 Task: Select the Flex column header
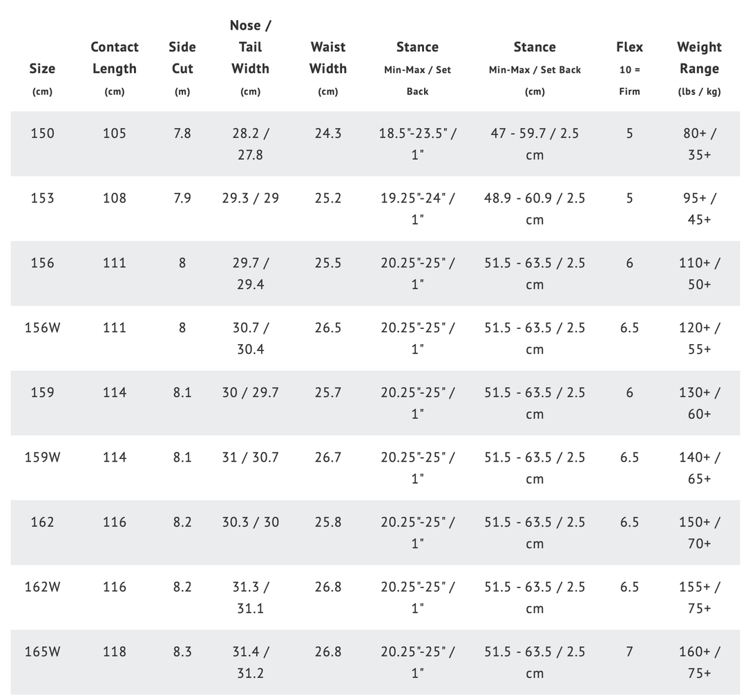[x=629, y=47]
